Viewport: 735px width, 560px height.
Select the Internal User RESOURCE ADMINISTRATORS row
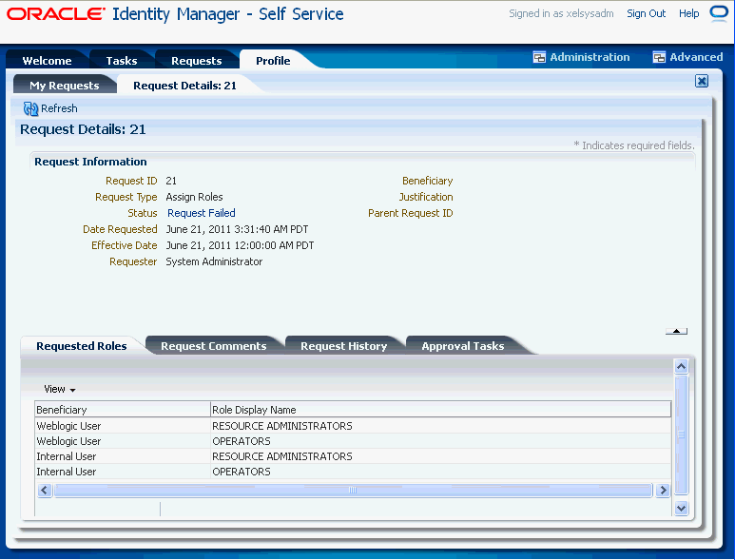pyautogui.click(x=353, y=456)
